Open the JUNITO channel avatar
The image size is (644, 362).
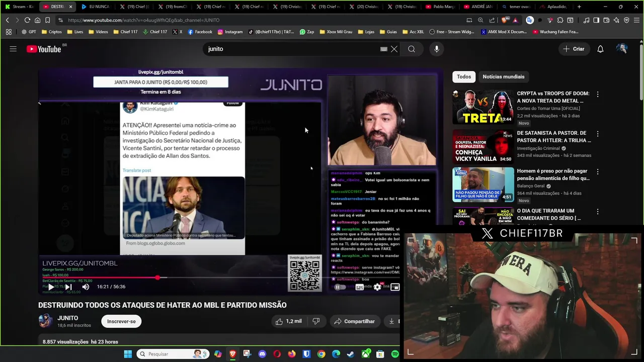tap(45, 321)
